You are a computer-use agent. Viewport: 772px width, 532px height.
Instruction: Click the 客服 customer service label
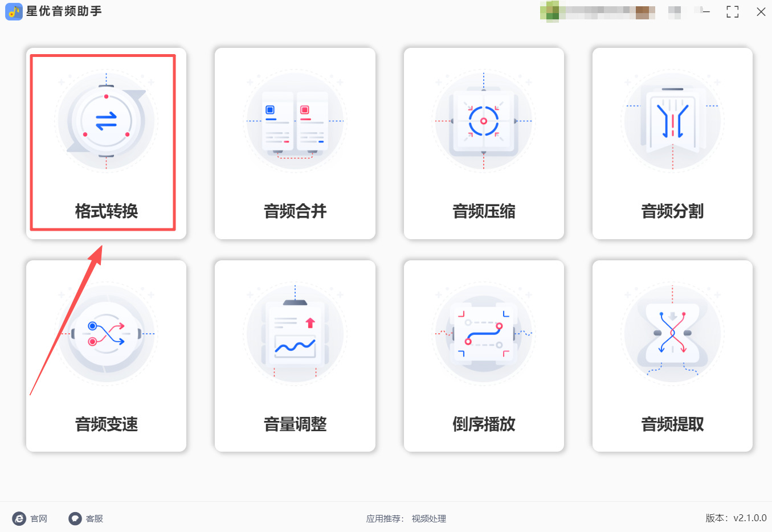[x=95, y=518]
